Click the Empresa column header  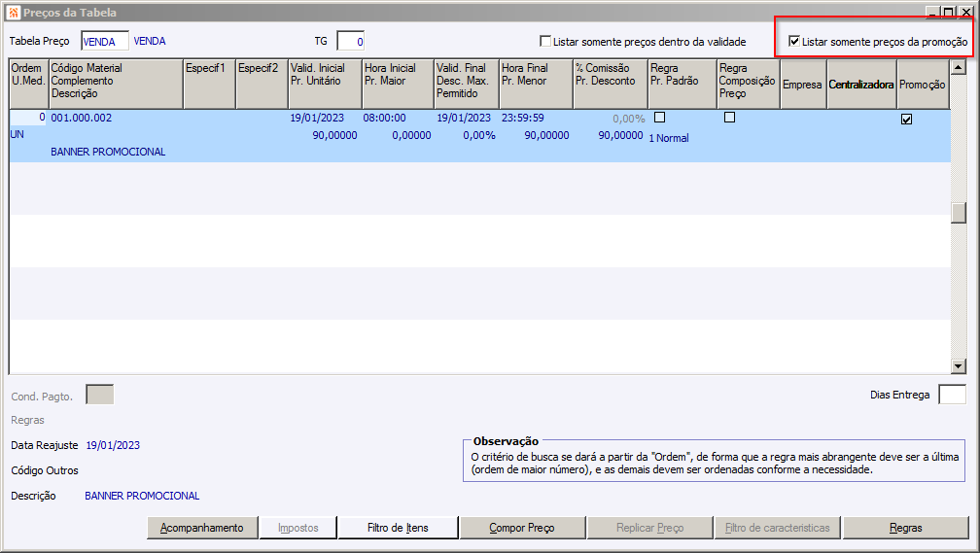coord(803,85)
